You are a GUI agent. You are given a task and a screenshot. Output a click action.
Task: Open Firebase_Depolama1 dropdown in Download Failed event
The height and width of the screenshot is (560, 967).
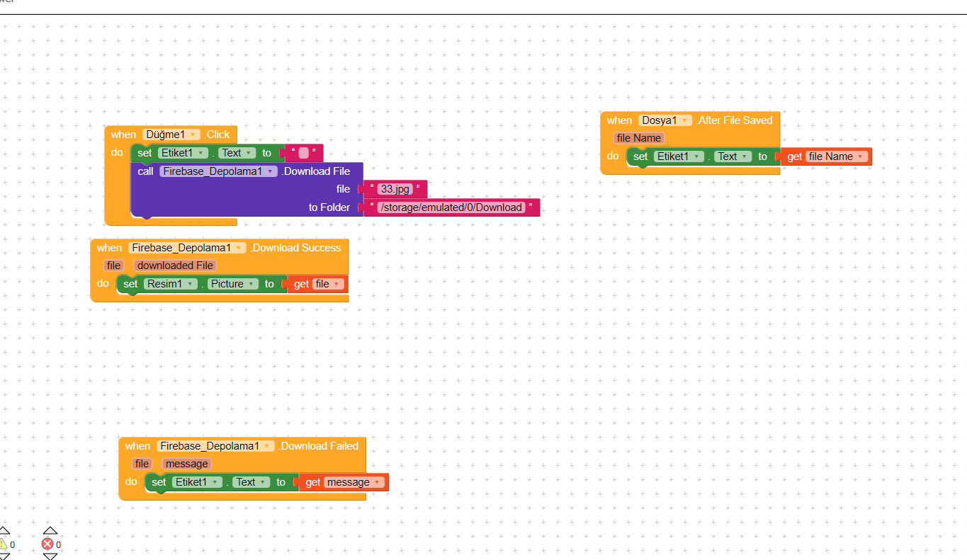click(x=215, y=446)
